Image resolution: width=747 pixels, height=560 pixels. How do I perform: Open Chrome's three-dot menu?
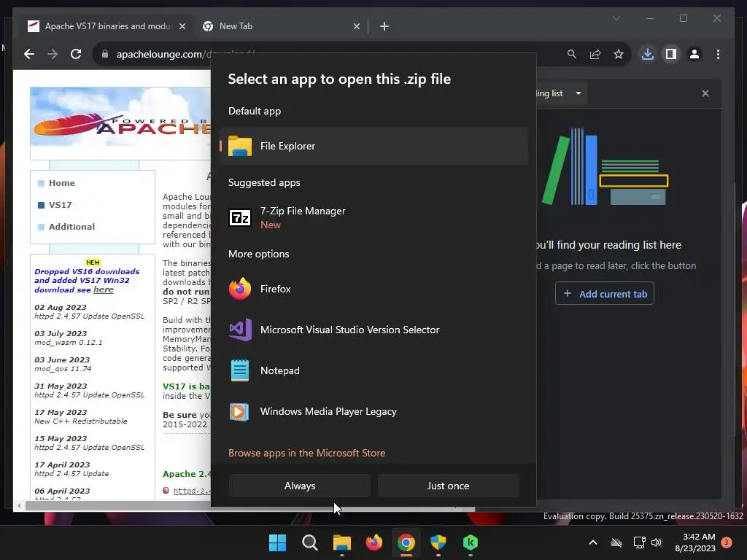click(x=718, y=54)
